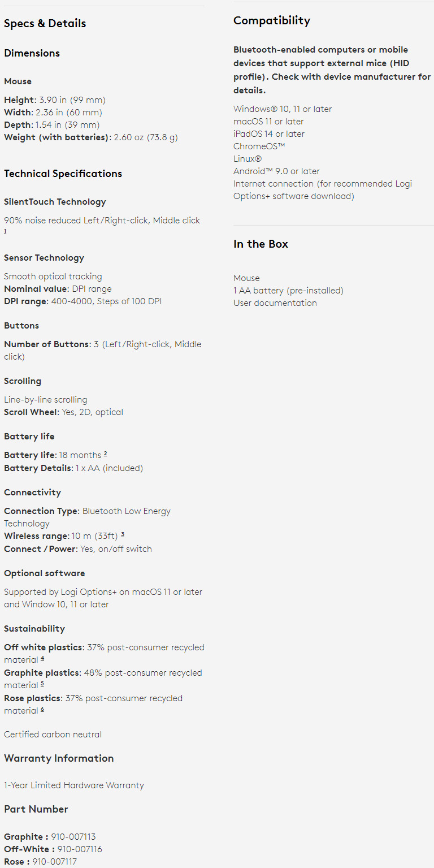Click the Part Number heading

36,809
